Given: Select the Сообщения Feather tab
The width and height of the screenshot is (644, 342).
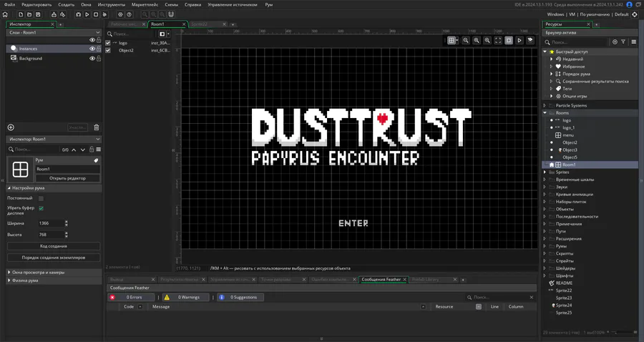Looking at the screenshot, I should click(381, 280).
